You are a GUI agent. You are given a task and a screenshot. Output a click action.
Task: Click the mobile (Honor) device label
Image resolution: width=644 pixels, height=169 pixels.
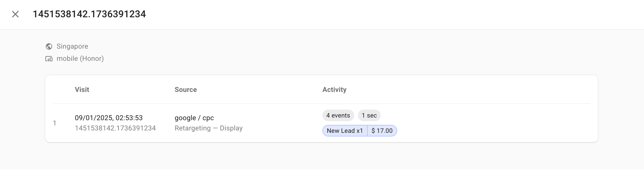coord(80,59)
